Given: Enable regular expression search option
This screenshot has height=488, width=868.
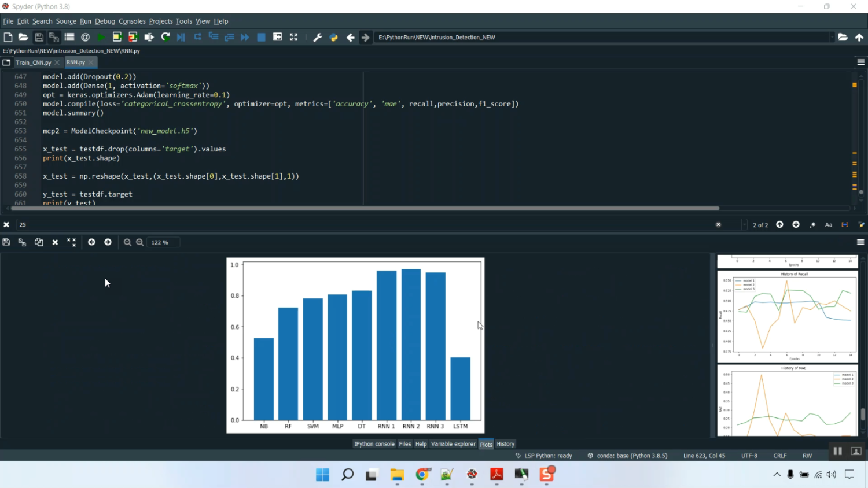Looking at the screenshot, I should point(812,225).
